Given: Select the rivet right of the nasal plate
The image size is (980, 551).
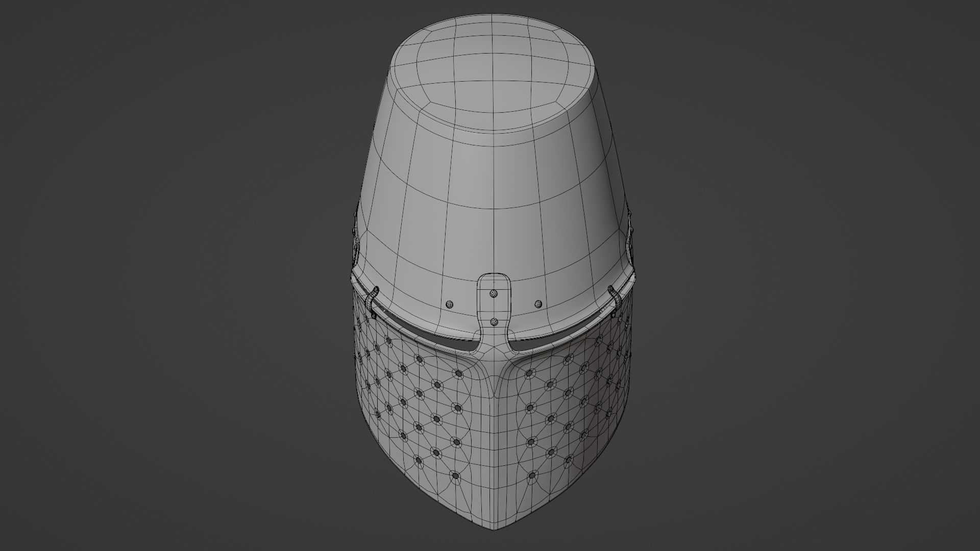Looking at the screenshot, I should click(x=537, y=304).
